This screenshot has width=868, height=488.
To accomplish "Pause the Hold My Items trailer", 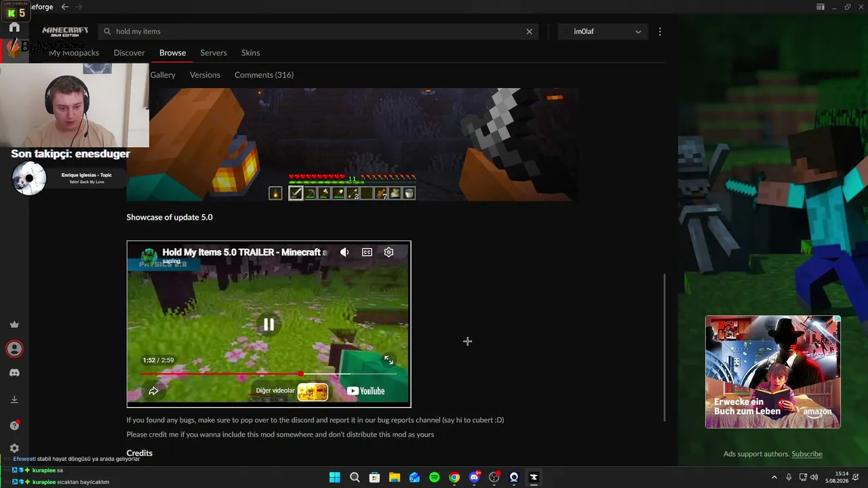I will (x=269, y=325).
